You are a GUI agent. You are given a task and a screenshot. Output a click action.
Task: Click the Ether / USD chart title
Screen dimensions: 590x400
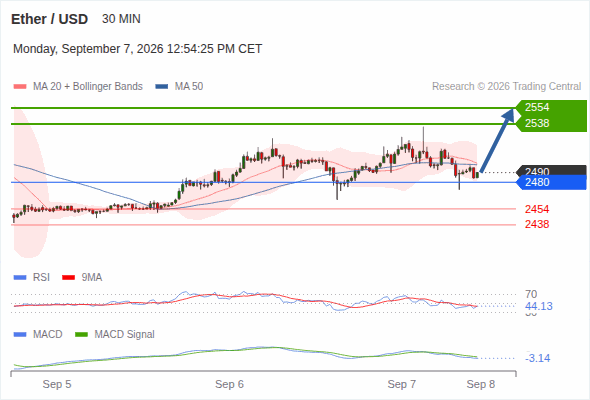coord(49,19)
